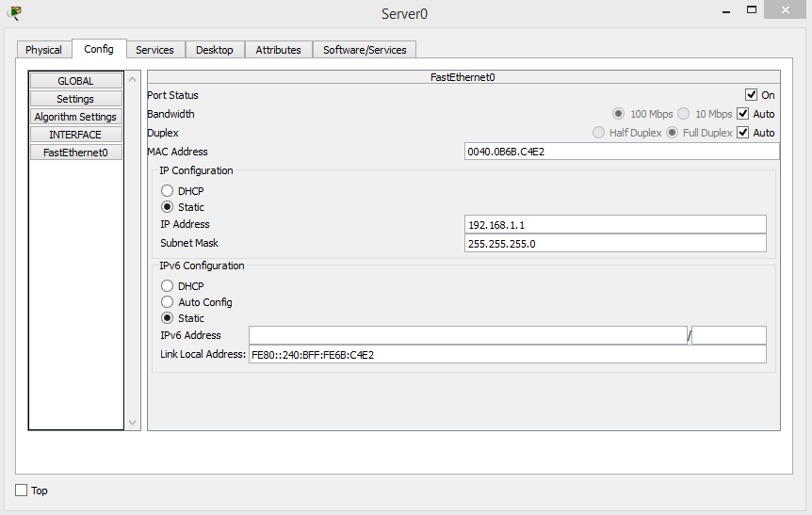Image resolution: width=812 pixels, height=515 pixels.
Task: Toggle Bandwidth Auto checkbox
Action: pyautogui.click(x=742, y=114)
